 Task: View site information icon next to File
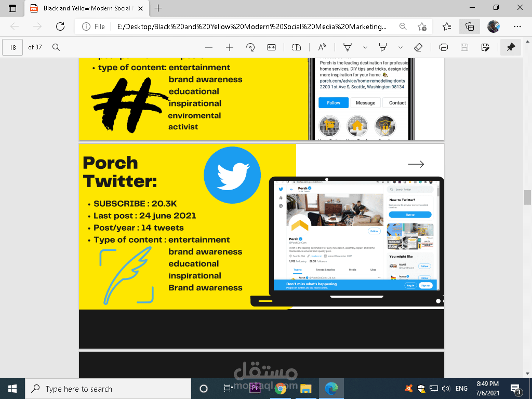point(86,26)
